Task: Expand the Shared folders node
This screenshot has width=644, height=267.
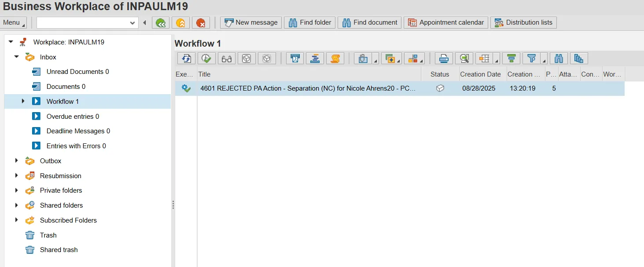Action: pyautogui.click(x=17, y=205)
